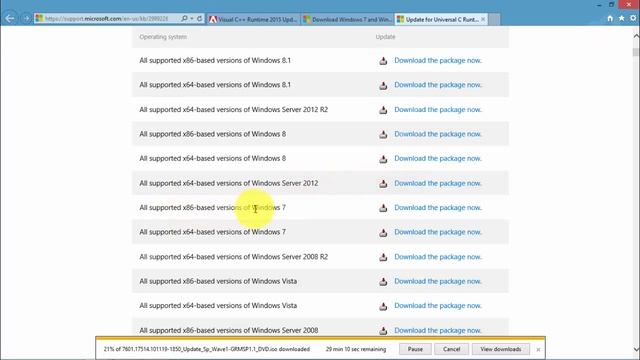Image resolution: width=640 pixels, height=360 pixels.
Task: Click download icon for x86 Windows Vista
Action: pyautogui.click(x=383, y=282)
